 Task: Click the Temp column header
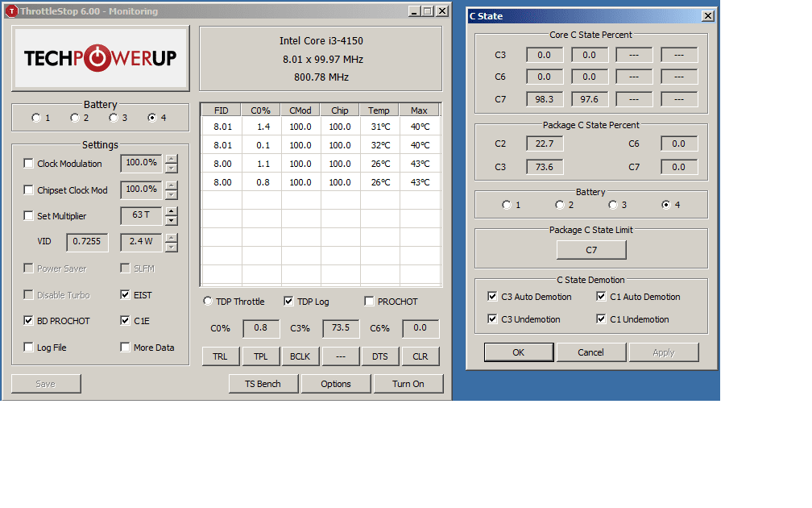pos(379,110)
